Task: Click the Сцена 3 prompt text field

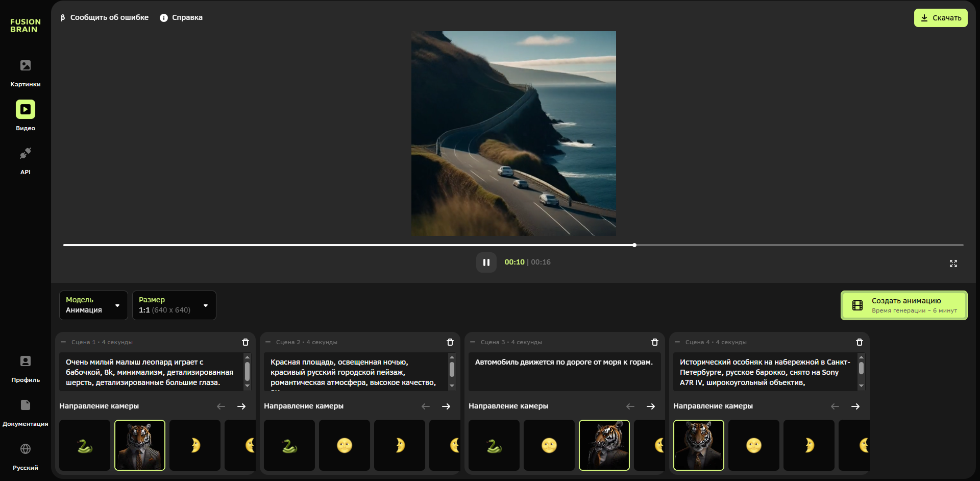Action: click(x=564, y=371)
